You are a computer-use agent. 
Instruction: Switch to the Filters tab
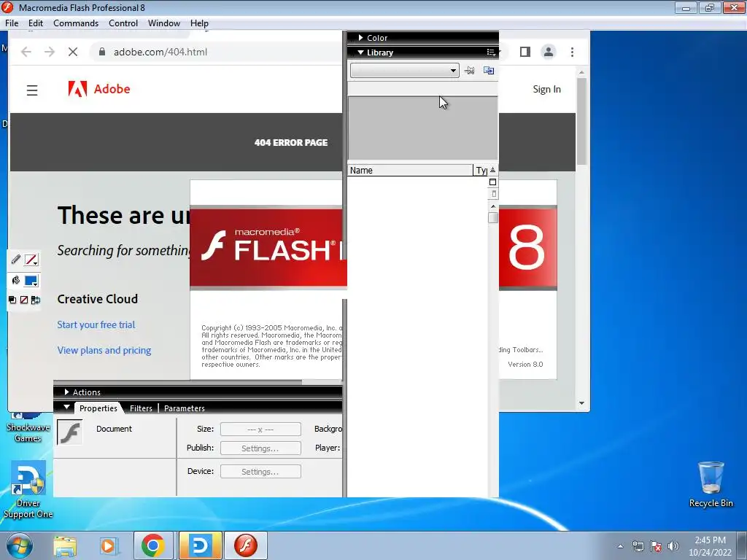tap(141, 408)
